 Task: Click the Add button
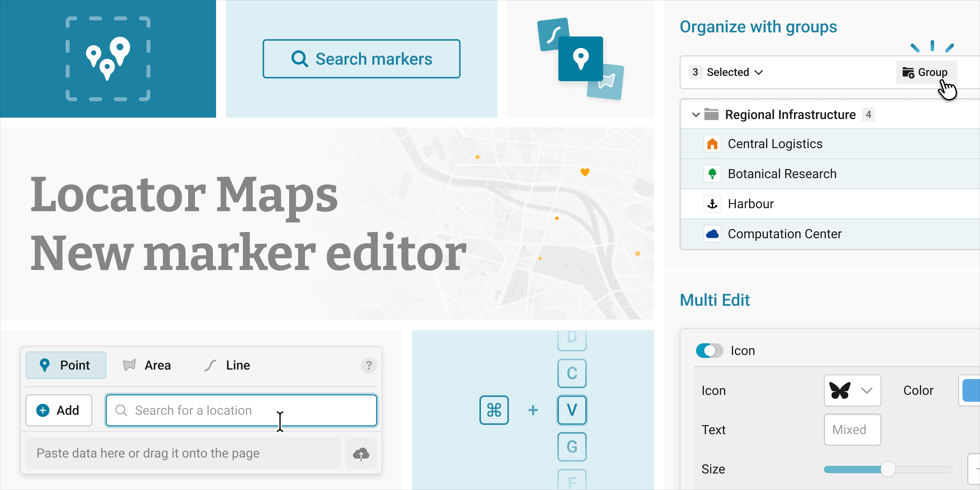click(59, 410)
